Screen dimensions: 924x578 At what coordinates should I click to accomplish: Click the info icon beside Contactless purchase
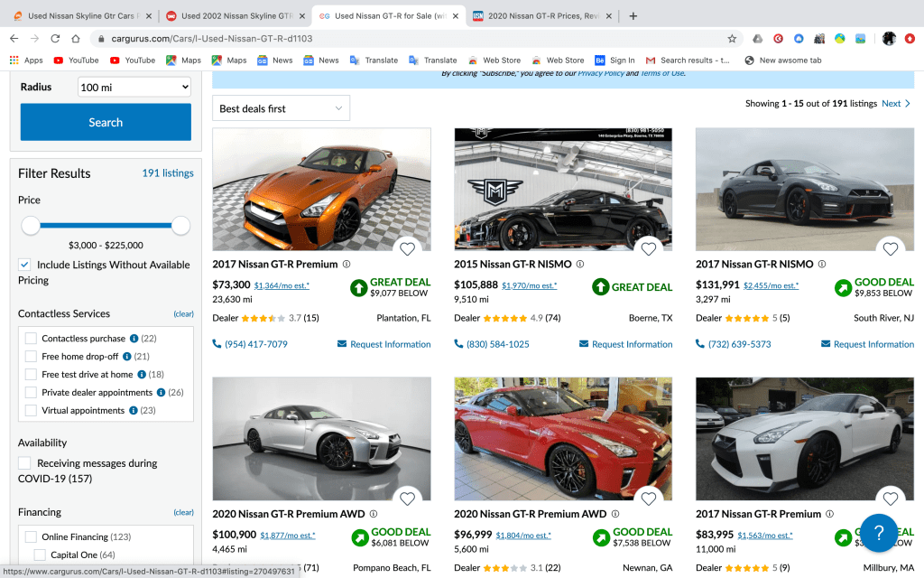coord(134,339)
